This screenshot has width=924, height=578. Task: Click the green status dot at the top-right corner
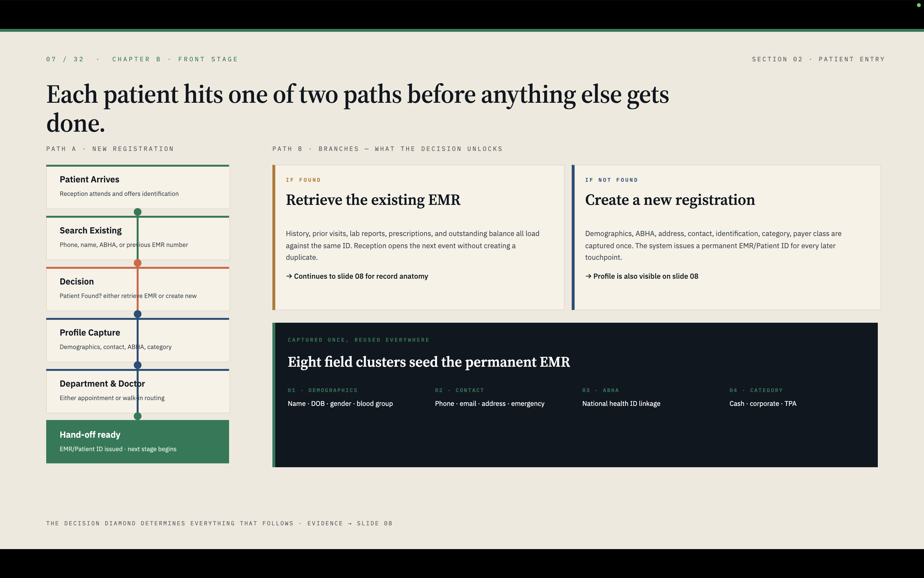[x=918, y=5]
